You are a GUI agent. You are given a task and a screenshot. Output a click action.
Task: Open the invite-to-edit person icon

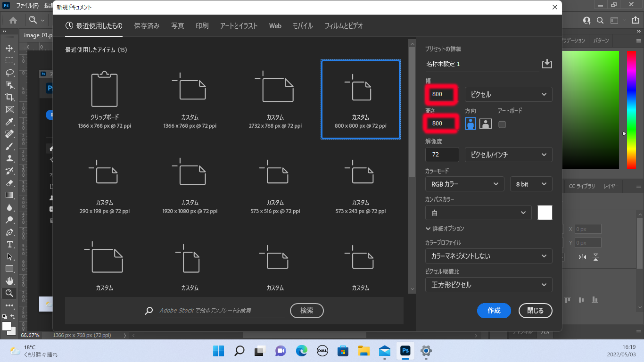587,20
